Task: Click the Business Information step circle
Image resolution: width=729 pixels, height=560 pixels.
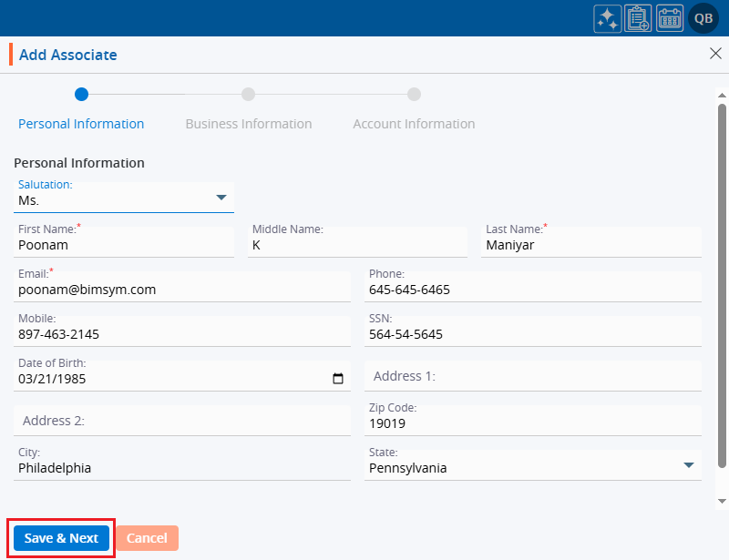Action: 248,94
